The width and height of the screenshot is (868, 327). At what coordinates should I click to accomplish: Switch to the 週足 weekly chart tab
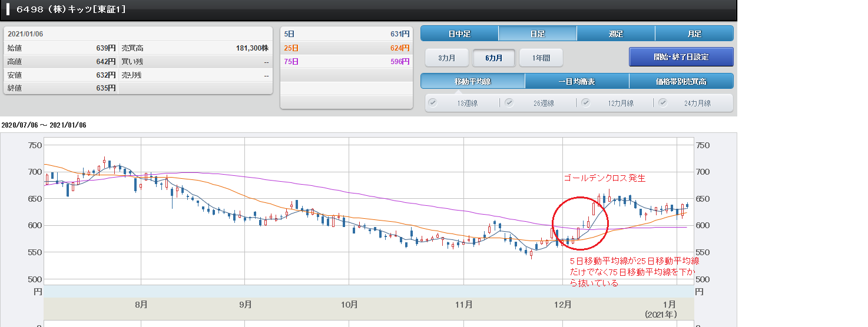pos(616,34)
